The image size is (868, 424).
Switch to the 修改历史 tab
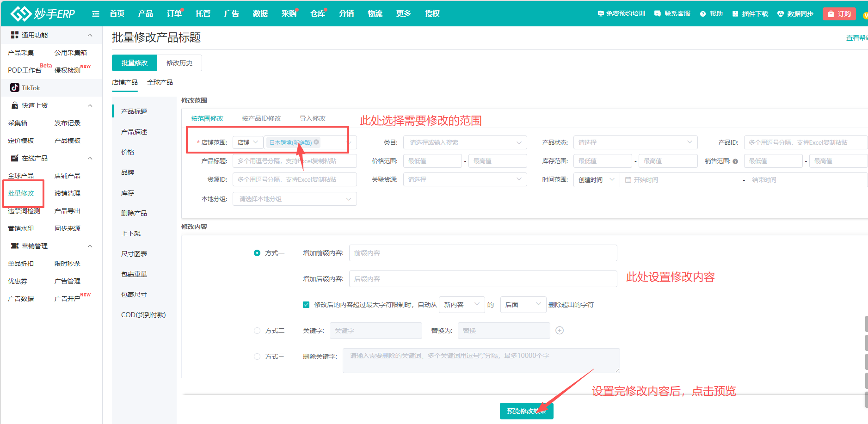(179, 62)
